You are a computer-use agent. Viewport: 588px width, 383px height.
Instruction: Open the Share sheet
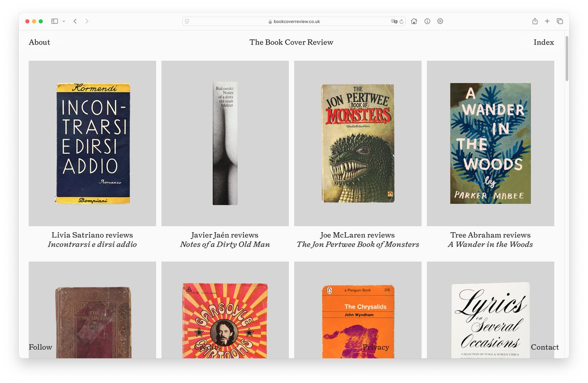(534, 21)
